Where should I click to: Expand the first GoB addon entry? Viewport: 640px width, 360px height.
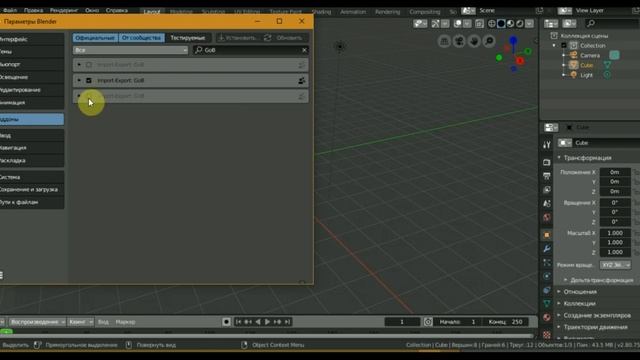pyautogui.click(x=79, y=64)
